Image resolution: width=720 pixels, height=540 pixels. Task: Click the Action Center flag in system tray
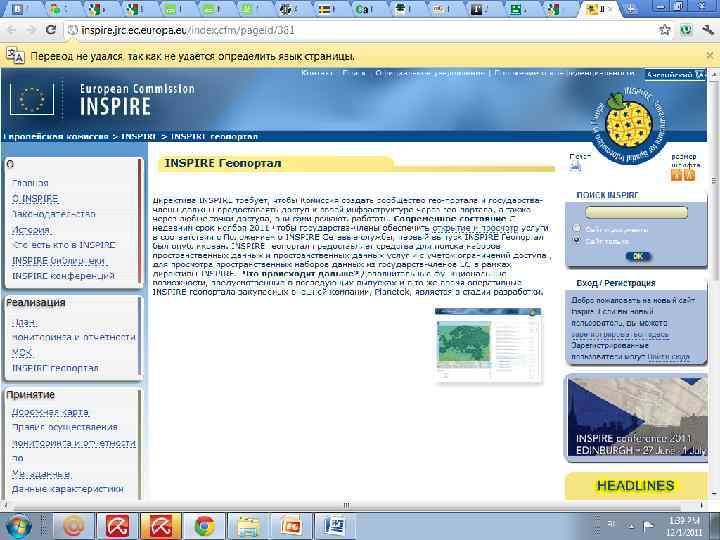pyautogui.click(x=649, y=526)
